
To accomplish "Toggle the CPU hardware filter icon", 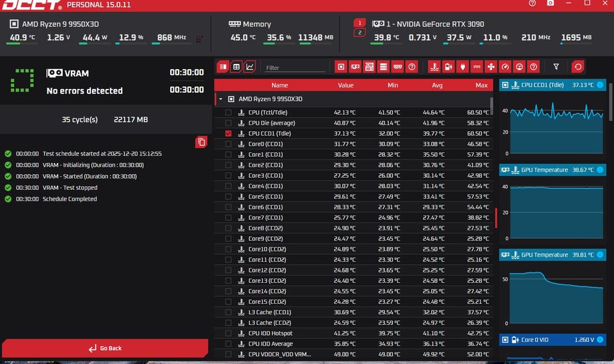I will [341, 67].
